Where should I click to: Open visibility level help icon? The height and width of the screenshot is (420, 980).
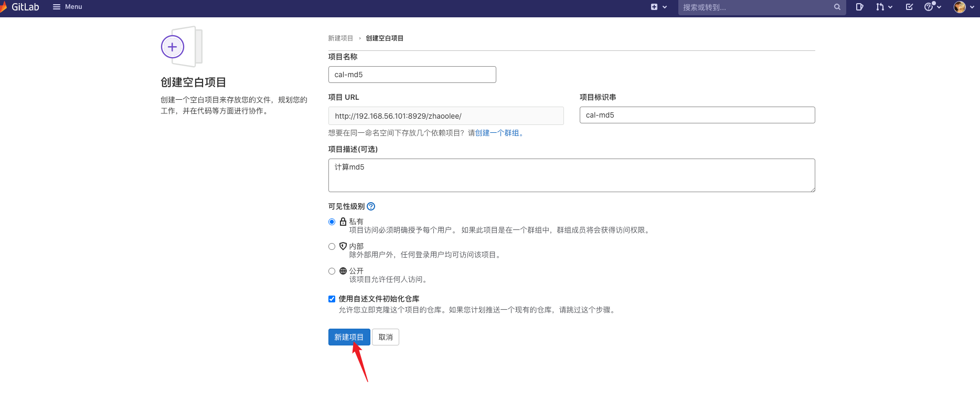(371, 206)
